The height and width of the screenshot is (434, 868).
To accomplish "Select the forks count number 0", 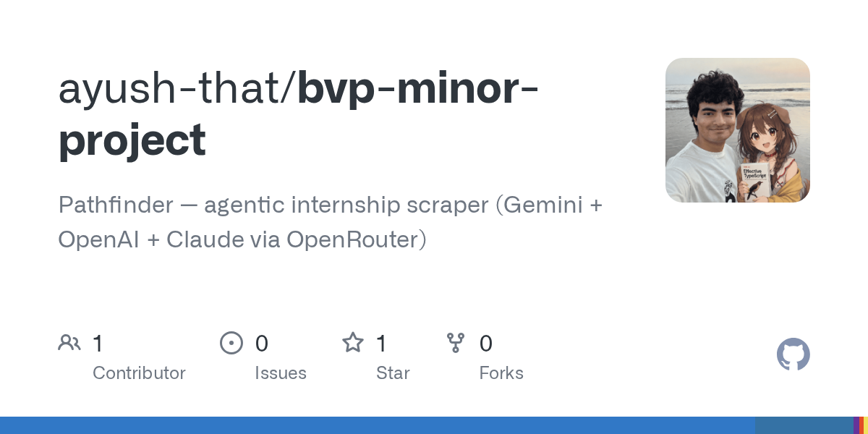I will click(x=486, y=344).
